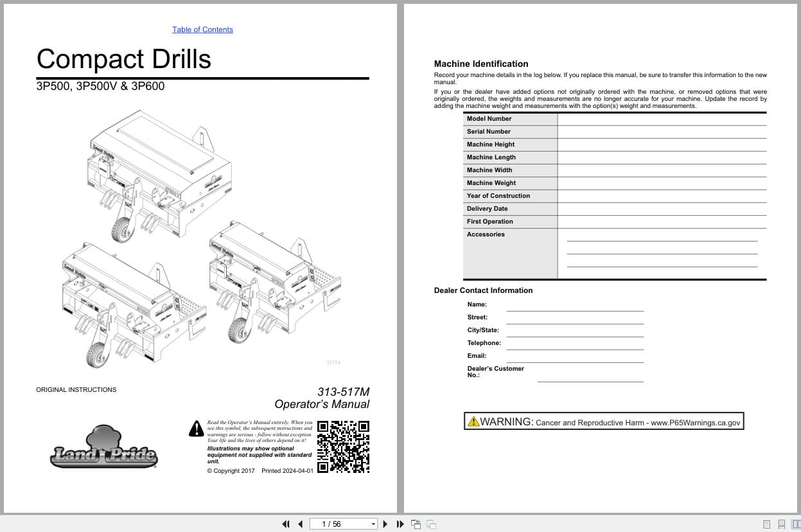Click the Operator's Manual text
The height and width of the screenshot is (532, 801).
[322, 404]
